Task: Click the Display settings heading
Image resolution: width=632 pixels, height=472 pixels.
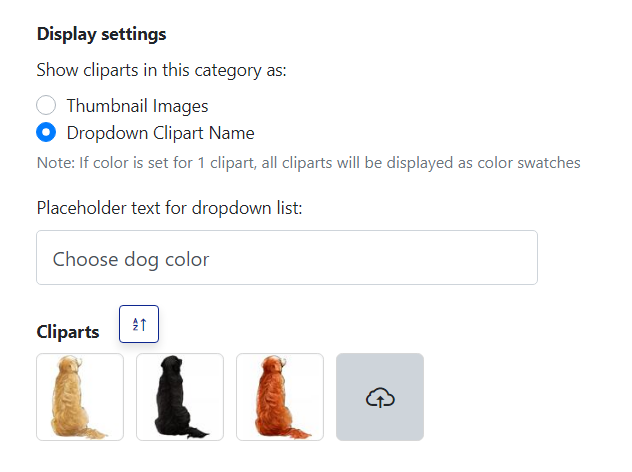Action: pos(102,34)
